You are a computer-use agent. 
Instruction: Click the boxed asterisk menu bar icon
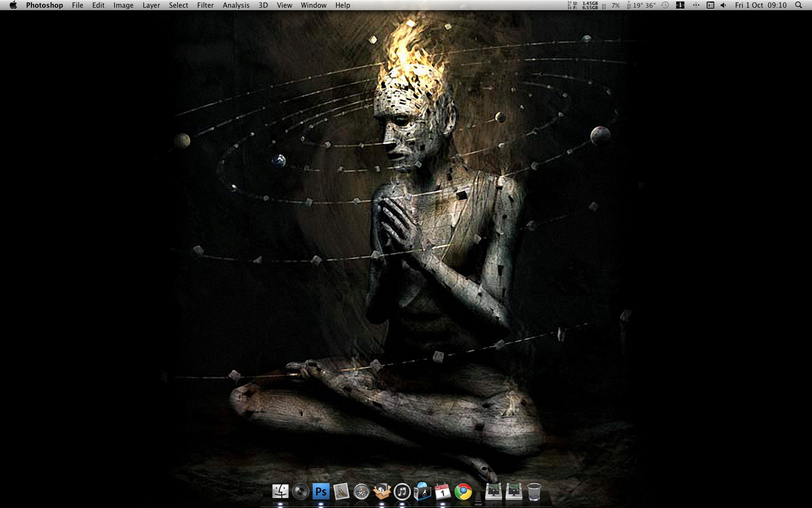pos(710,5)
